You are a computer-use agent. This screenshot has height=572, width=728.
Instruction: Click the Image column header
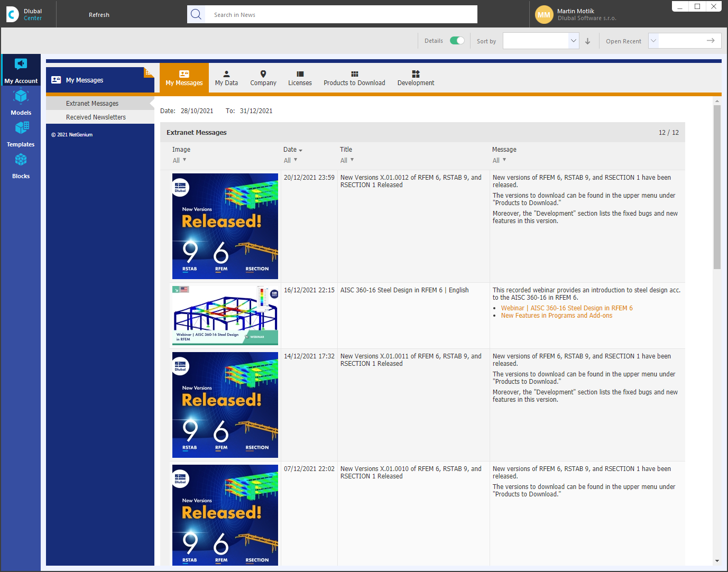(x=181, y=150)
